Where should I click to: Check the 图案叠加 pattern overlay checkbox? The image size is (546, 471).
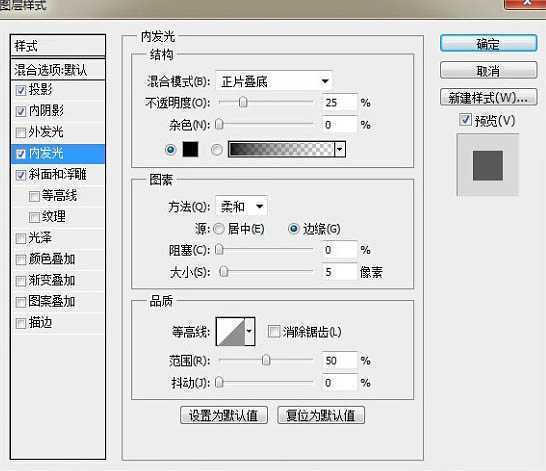coord(21,302)
